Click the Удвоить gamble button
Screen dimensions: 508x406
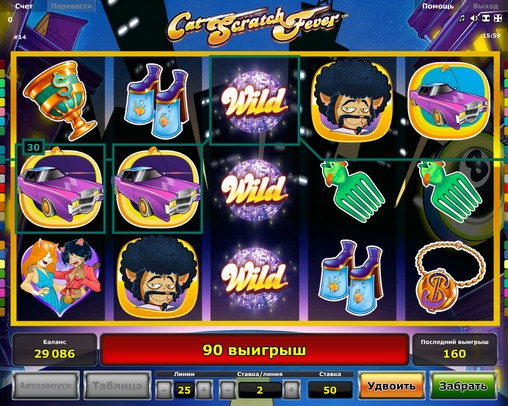[x=391, y=386]
